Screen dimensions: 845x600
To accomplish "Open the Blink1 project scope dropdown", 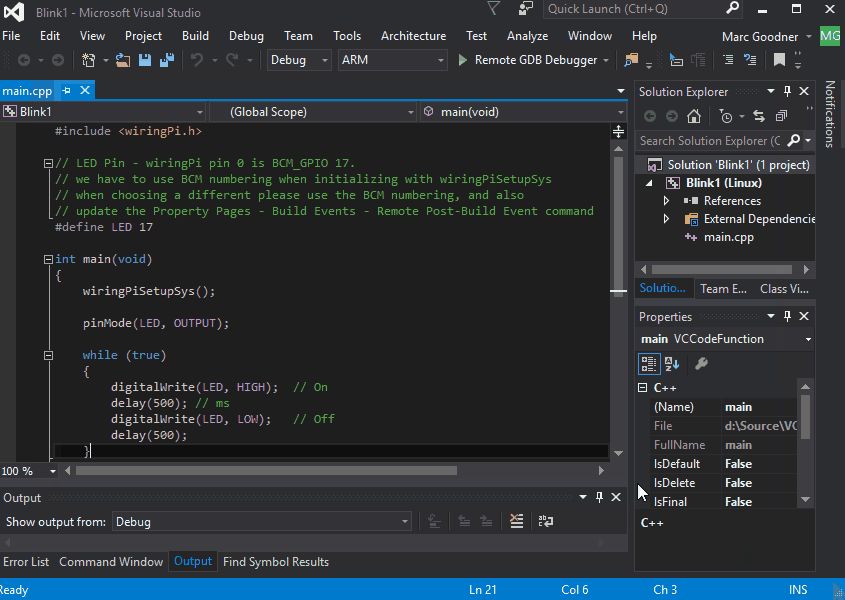I will point(103,112).
